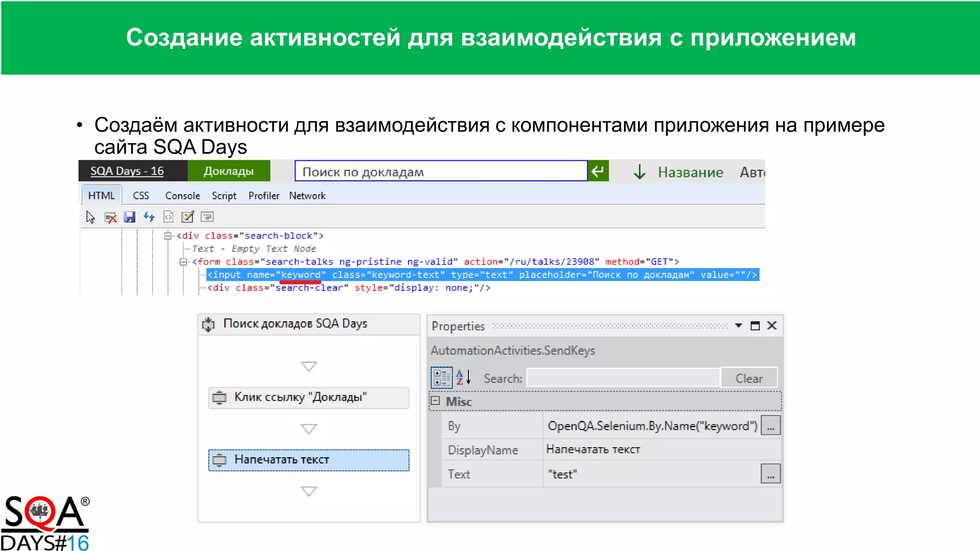Click the last toolbar window icon

[207, 217]
